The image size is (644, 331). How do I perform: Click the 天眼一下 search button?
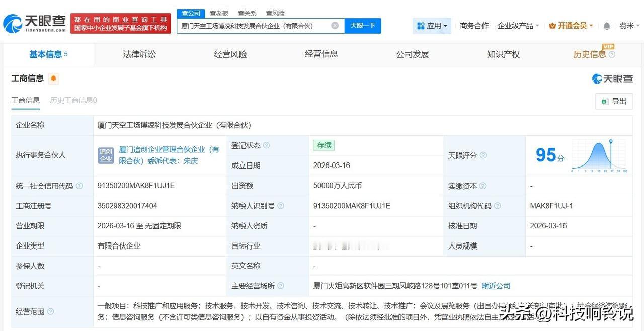click(363, 26)
